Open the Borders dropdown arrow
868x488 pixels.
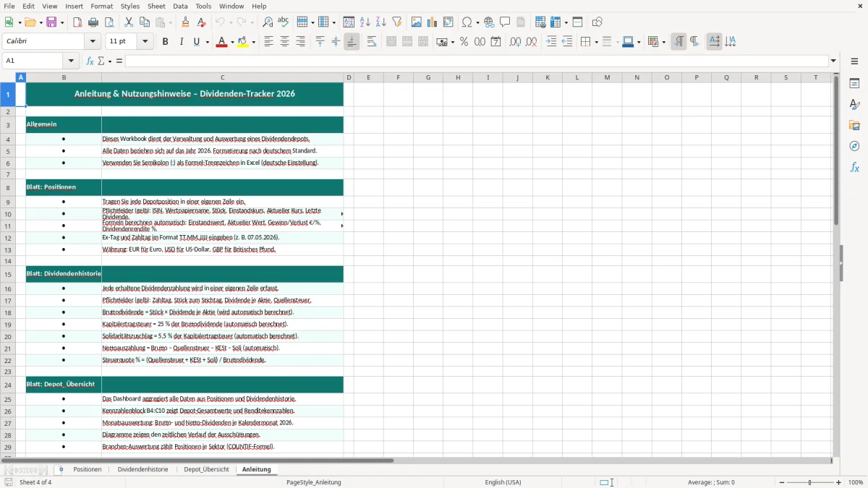click(595, 42)
